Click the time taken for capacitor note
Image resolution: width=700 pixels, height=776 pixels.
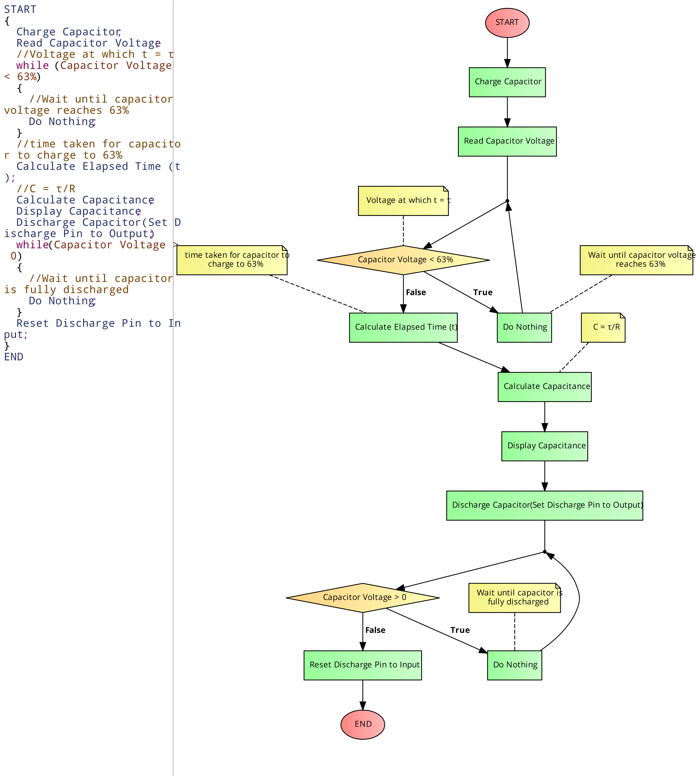coord(232,260)
